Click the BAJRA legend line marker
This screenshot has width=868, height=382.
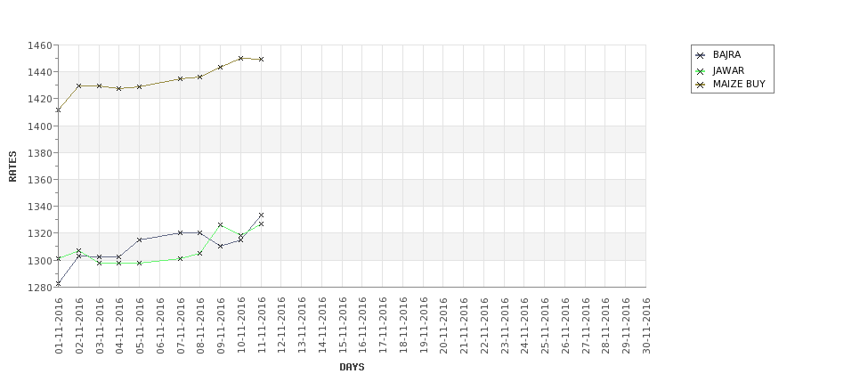tap(701, 55)
